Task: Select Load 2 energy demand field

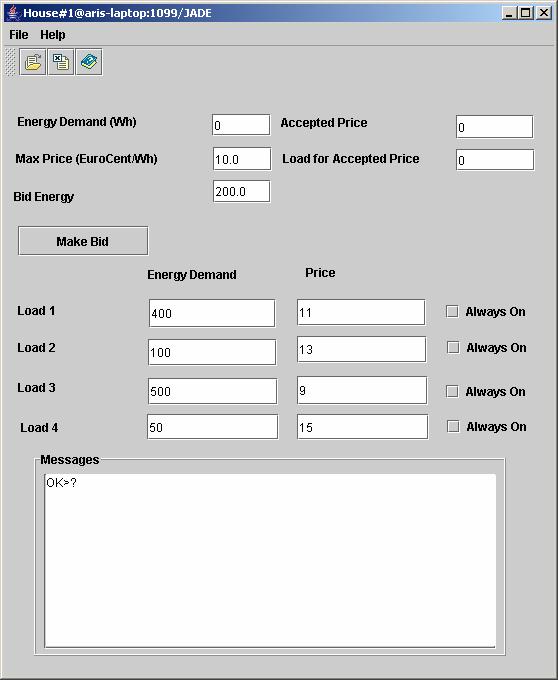Action: (x=212, y=352)
